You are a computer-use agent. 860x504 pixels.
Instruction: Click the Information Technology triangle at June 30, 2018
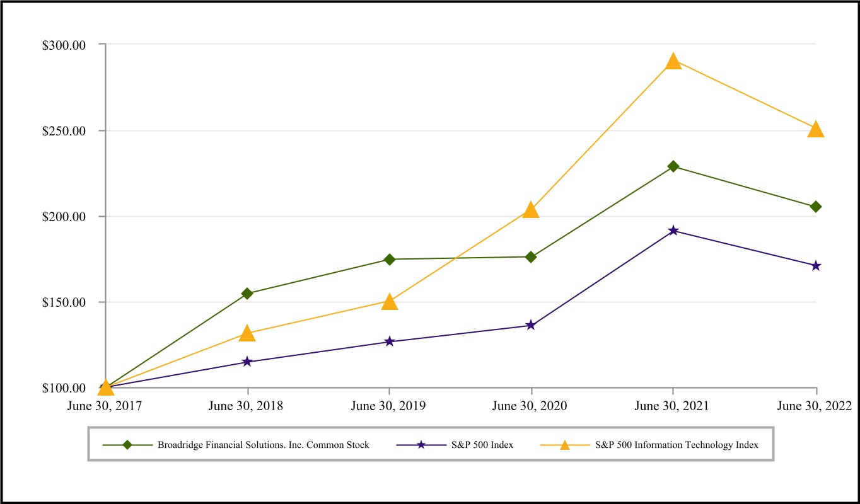247,334
